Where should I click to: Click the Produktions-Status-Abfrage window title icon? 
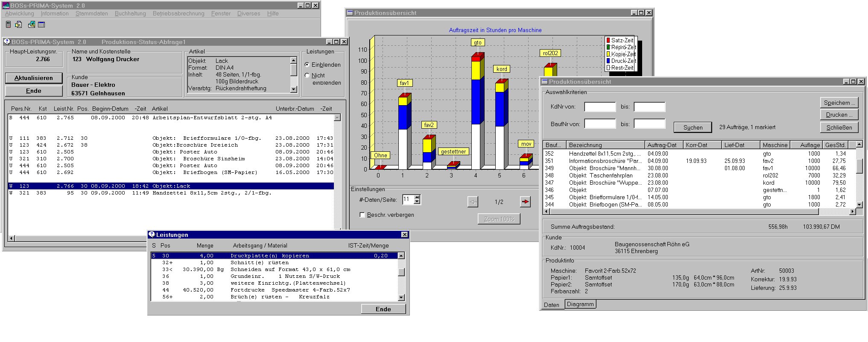click(x=7, y=42)
